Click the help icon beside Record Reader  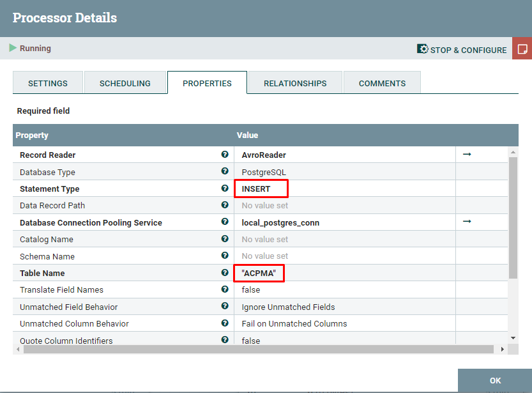[223, 155]
